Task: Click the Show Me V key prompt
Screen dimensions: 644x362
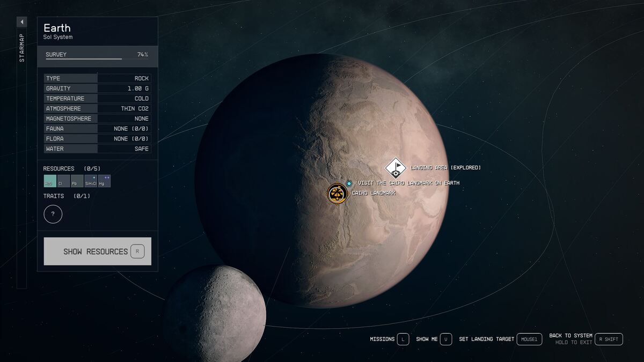Action: click(446, 339)
